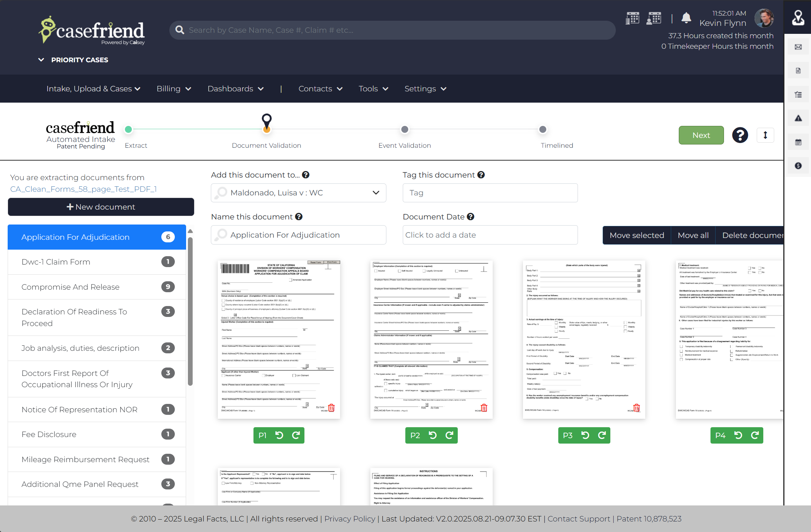This screenshot has width=811, height=532.
Task: Delete page P2 using its trash icon
Action: click(x=483, y=408)
